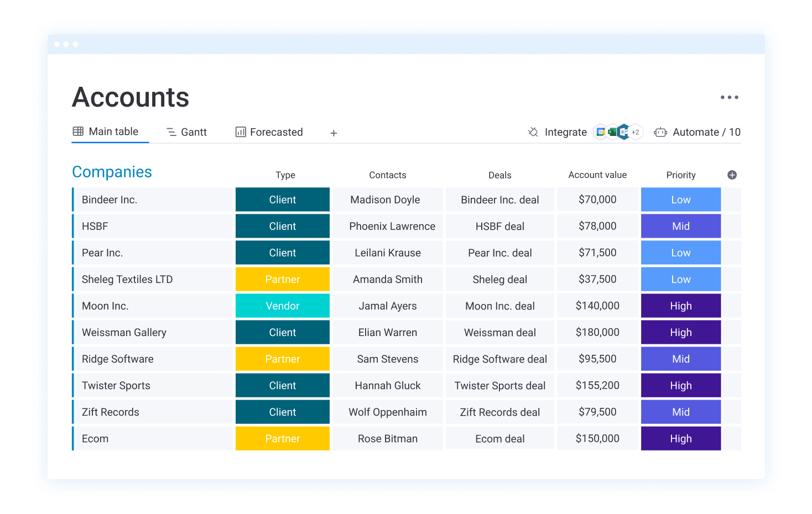Click Weissman Gallery High priority cell

pos(681,332)
